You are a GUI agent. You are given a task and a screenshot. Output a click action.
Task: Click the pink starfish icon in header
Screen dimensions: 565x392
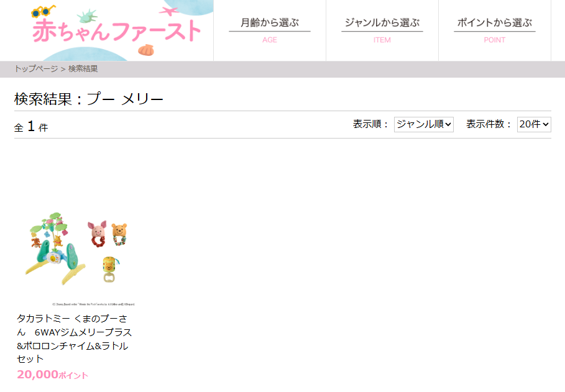(x=168, y=11)
